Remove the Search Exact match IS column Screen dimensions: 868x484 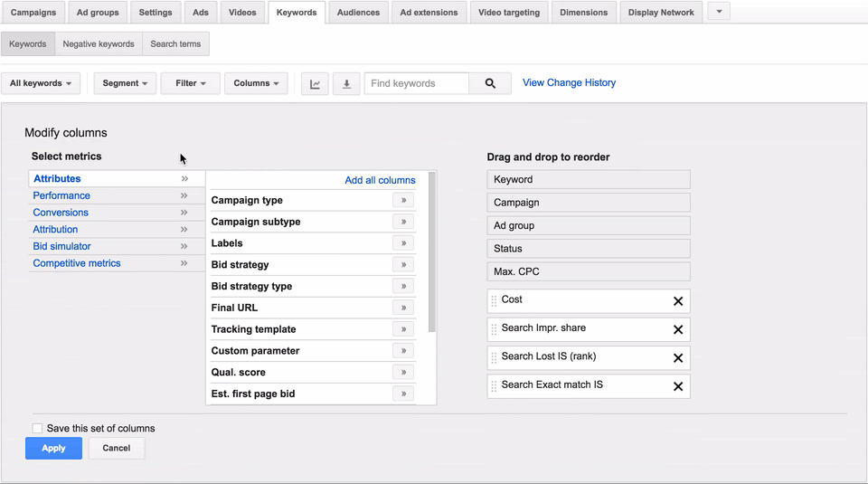click(677, 386)
